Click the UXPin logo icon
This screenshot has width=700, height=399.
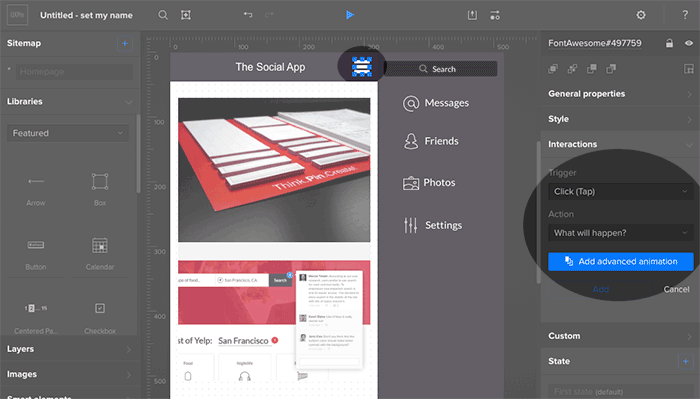pyautogui.click(x=17, y=15)
